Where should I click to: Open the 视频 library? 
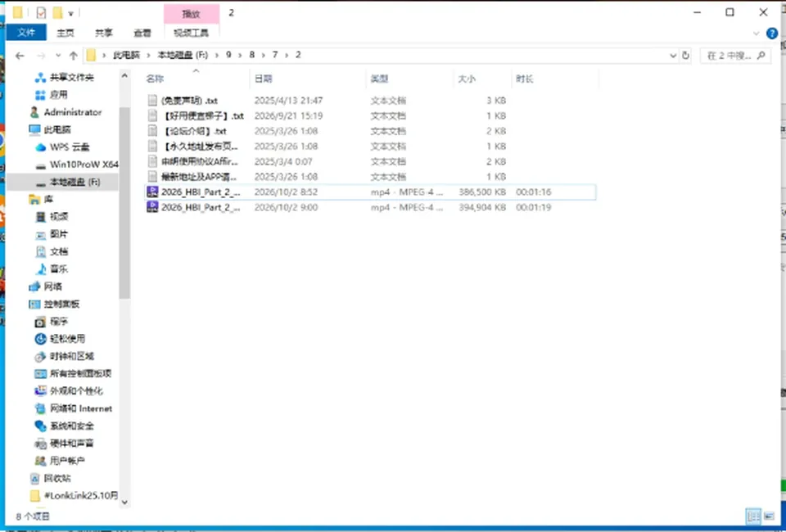pos(59,216)
